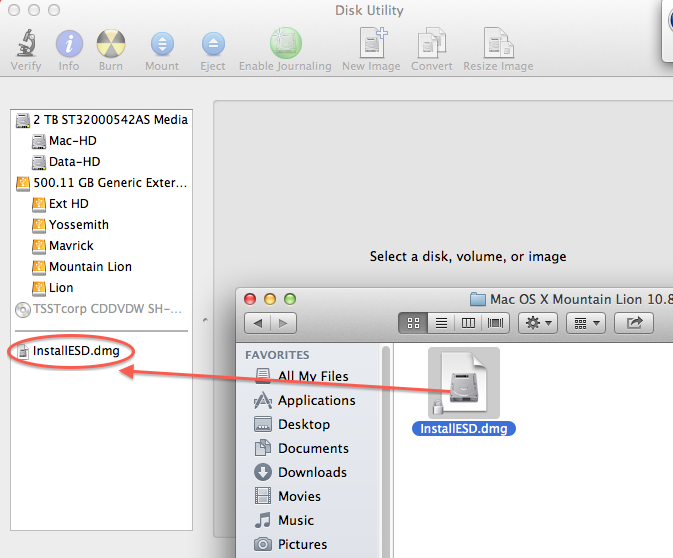The image size is (673, 558).
Task: Select the Yossemith volume
Action: (x=70, y=225)
